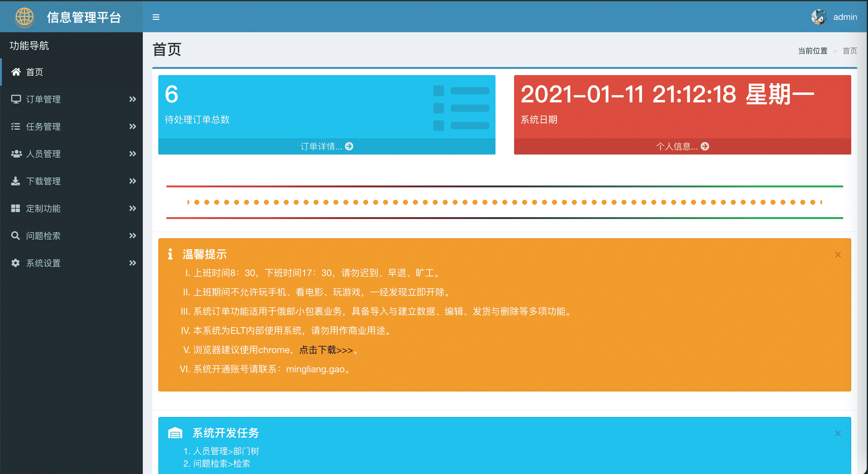
Task: Toggle the hamburger sidebar menu button
Action: pyautogui.click(x=156, y=17)
